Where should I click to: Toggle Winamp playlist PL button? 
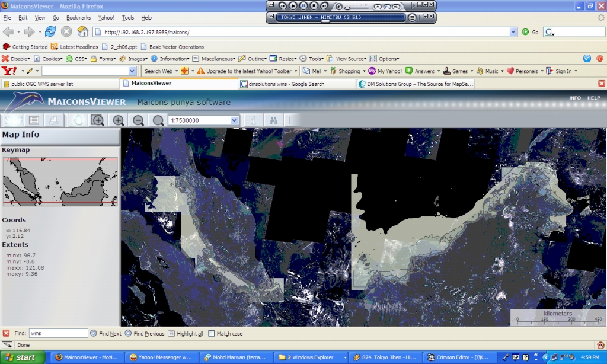(387, 7)
